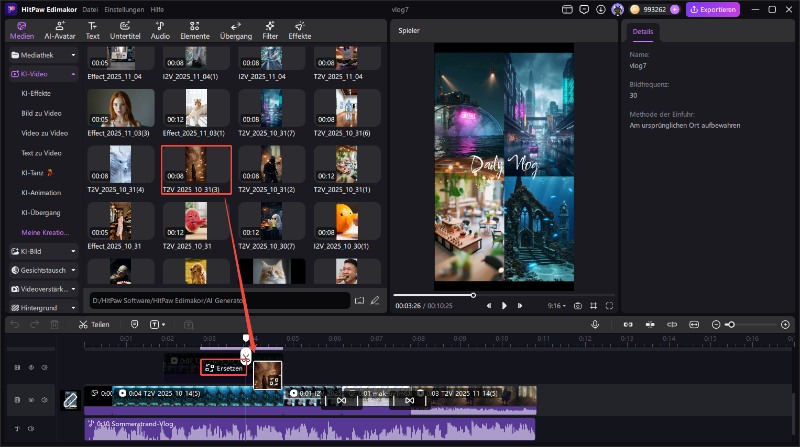
Task: Toggle visibility of the main video track
Action: click(29, 400)
